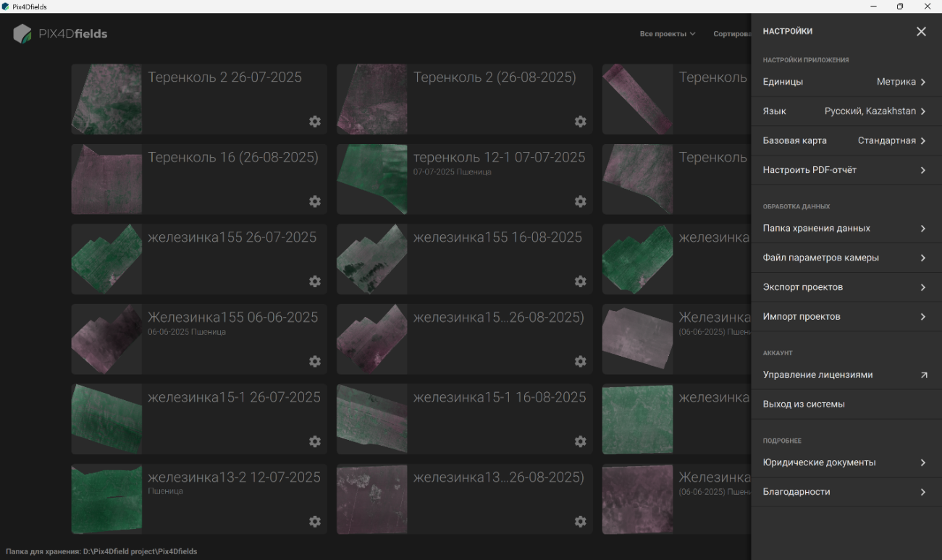This screenshot has height=560, width=942.
Task: Open Управление лицензиями external link
Action: click(846, 375)
